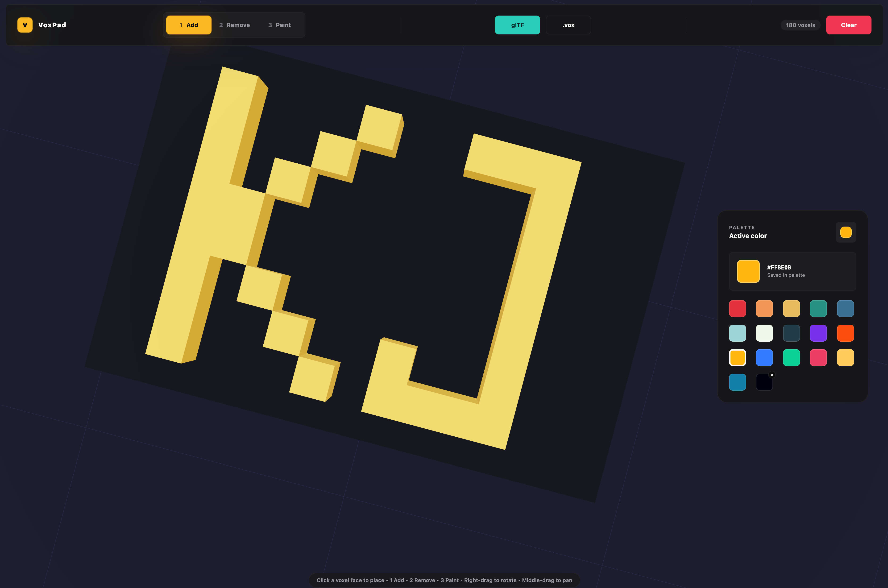Pick the pale aqua palette swatch
Image resolution: width=888 pixels, height=588 pixels.
tap(738, 333)
